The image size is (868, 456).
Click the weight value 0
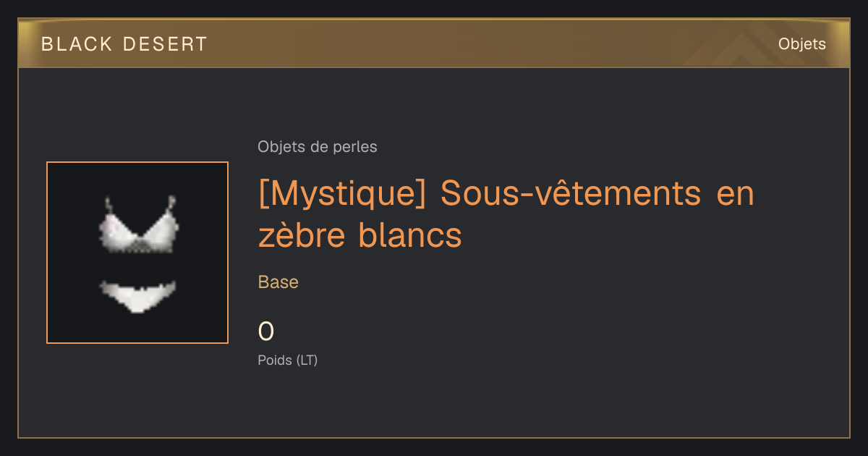click(x=266, y=332)
